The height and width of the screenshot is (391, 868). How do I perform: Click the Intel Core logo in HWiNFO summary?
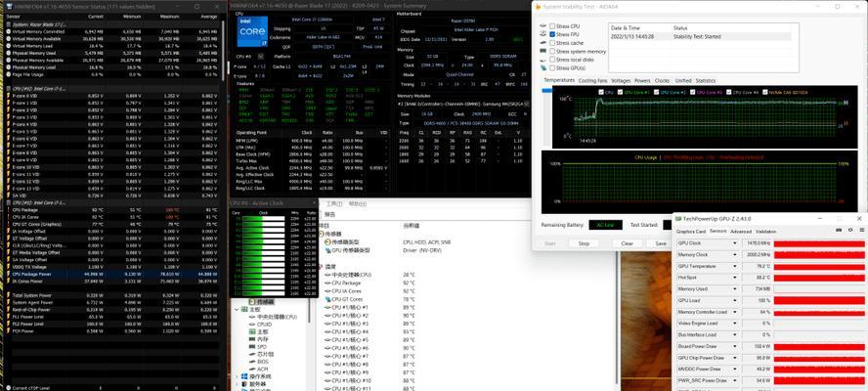(252, 31)
